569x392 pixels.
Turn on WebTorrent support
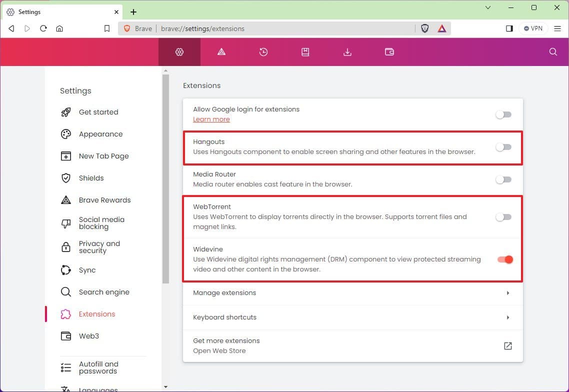pos(503,216)
